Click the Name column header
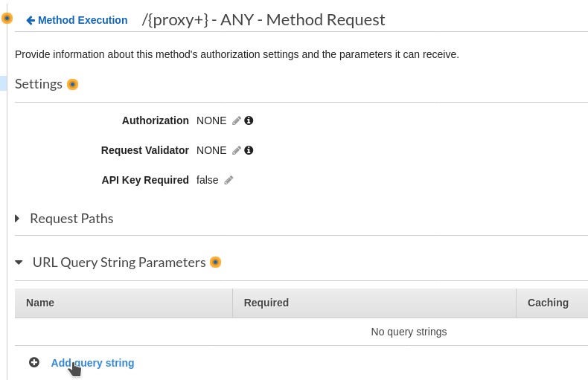The width and height of the screenshot is (588, 380). tap(40, 303)
